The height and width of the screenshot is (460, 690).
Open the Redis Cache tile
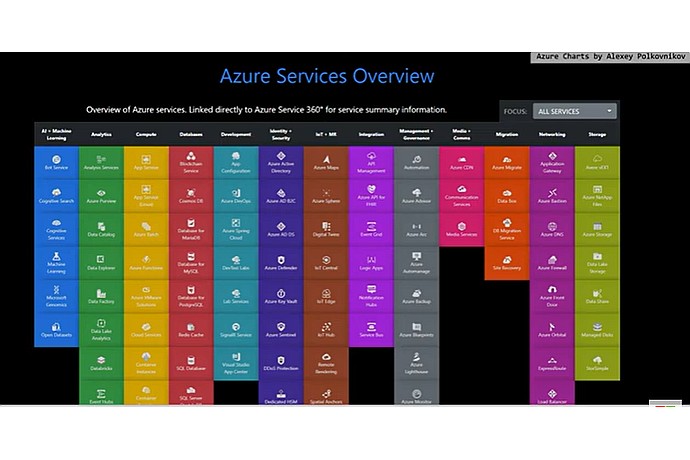tap(191, 330)
